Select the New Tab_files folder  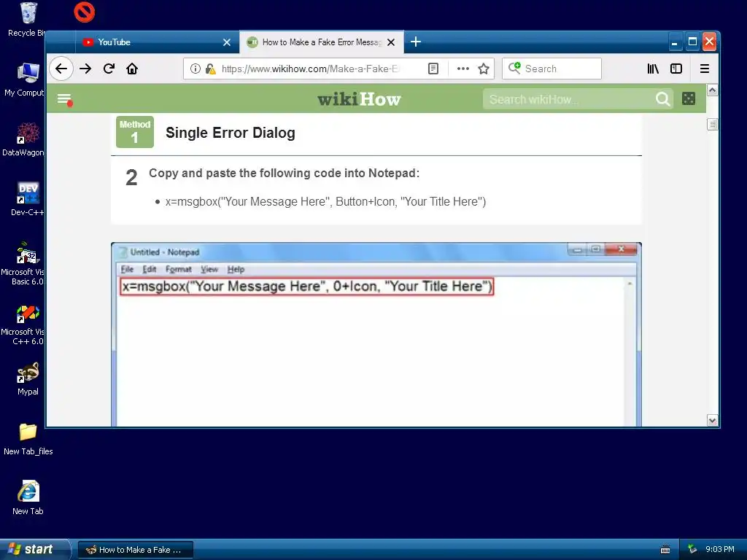click(28, 439)
